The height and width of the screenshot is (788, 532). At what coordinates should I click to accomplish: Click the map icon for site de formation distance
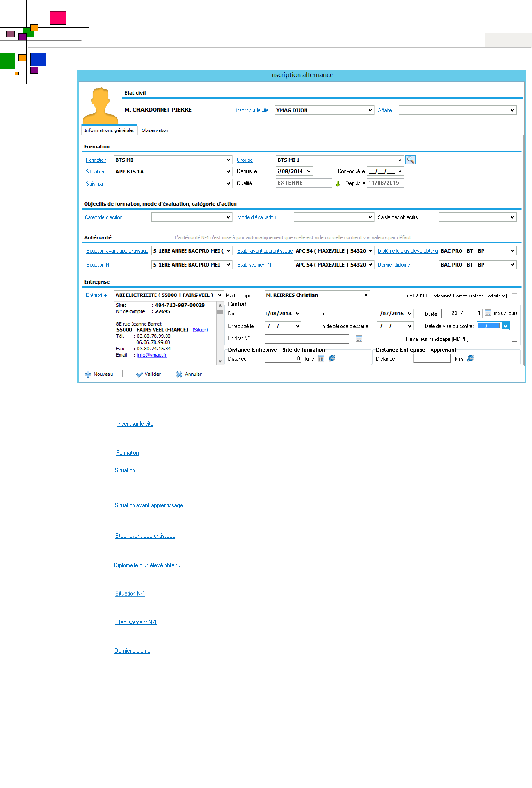point(332,358)
